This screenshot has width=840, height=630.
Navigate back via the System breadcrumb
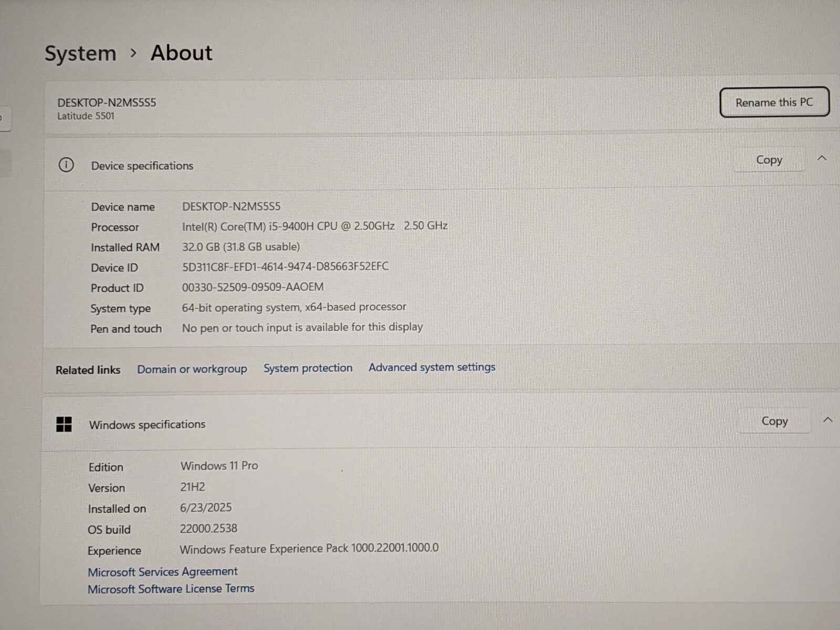coord(80,52)
